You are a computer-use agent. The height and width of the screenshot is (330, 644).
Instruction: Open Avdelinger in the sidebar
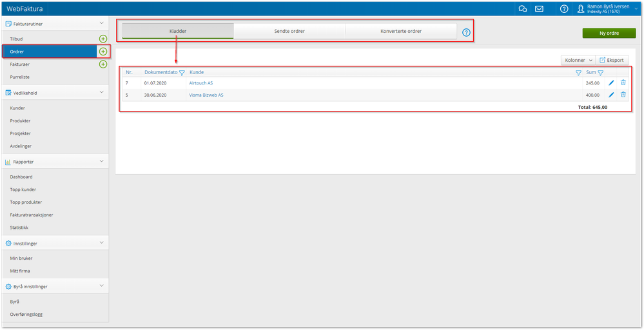point(21,146)
